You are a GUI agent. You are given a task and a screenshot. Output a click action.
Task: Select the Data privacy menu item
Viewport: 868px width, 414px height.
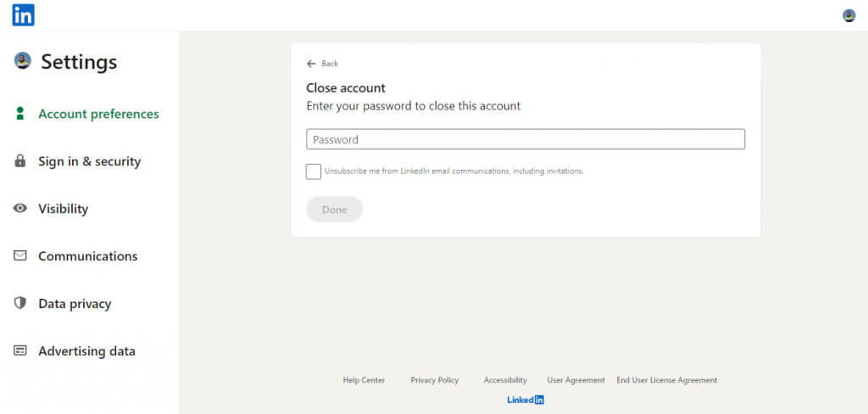(x=75, y=304)
